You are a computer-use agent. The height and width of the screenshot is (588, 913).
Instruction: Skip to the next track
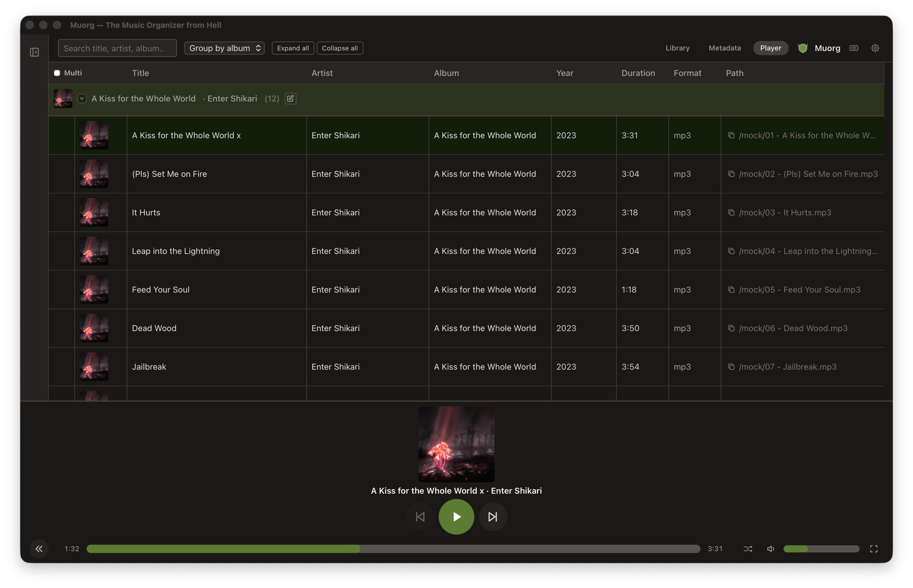493,517
